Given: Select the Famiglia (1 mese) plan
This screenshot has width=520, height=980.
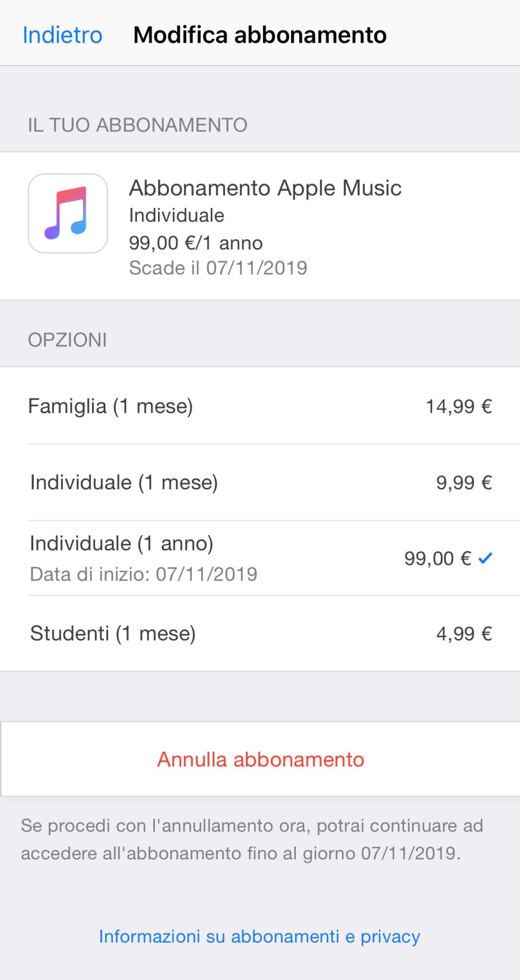Looking at the screenshot, I should click(x=110, y=406).
